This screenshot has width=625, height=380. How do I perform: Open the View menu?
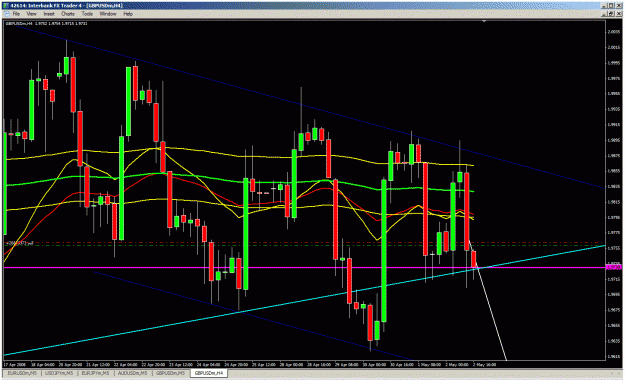(31, 14)
